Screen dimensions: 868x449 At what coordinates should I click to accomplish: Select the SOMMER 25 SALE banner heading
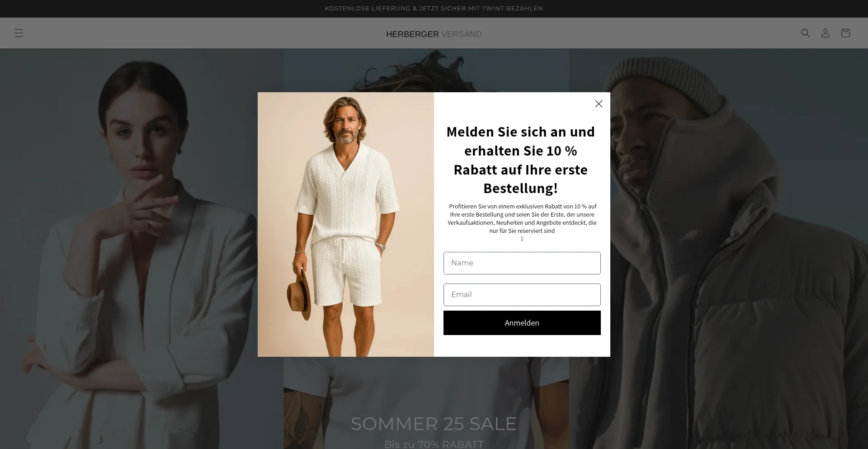pyautogui.click(x=434, y=424)
